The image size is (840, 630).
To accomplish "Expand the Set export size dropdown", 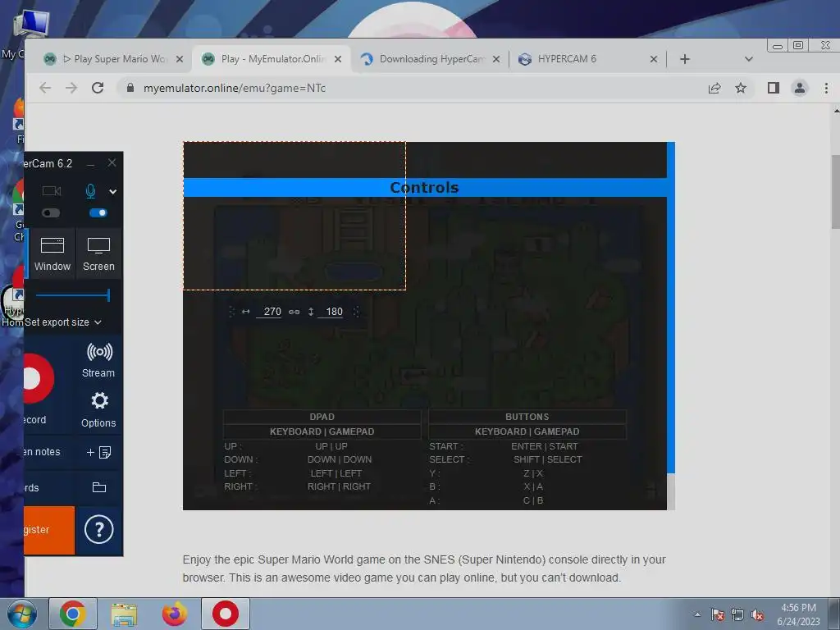I will [x=62, y=322].
